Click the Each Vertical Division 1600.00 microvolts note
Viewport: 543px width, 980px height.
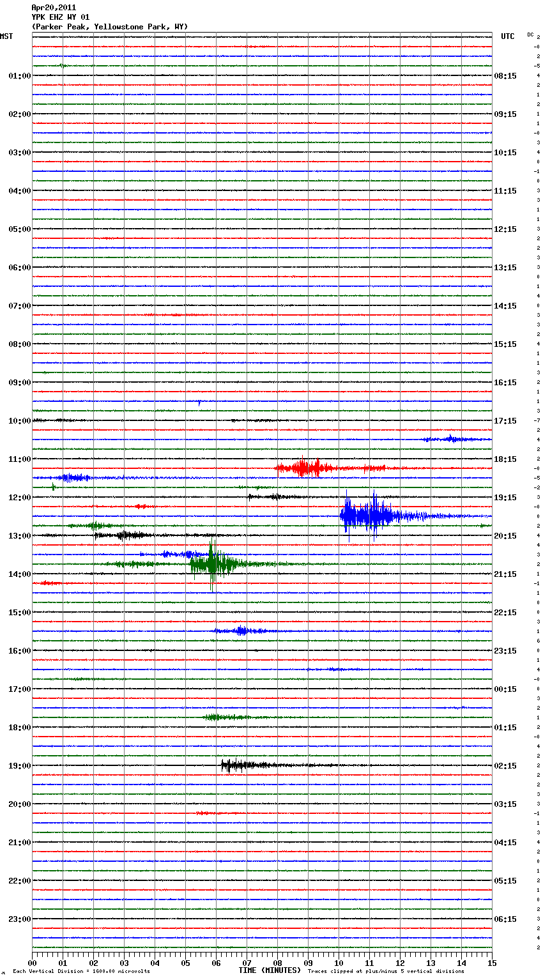coord(81,972)
